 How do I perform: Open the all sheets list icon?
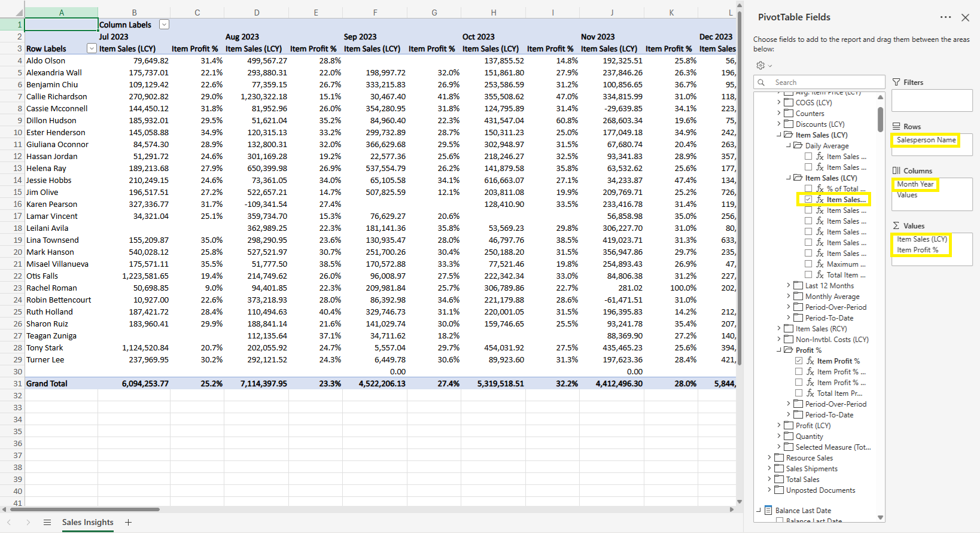[x=47, y=522]
